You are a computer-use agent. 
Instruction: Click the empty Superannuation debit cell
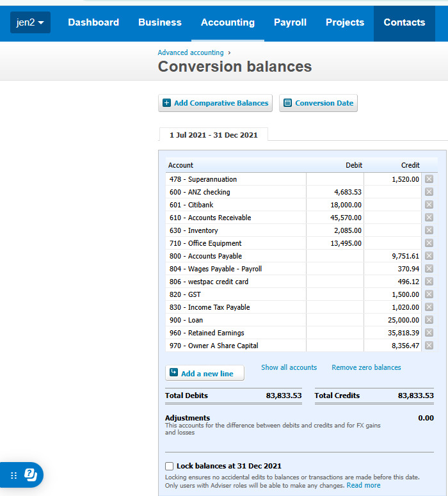335,179
